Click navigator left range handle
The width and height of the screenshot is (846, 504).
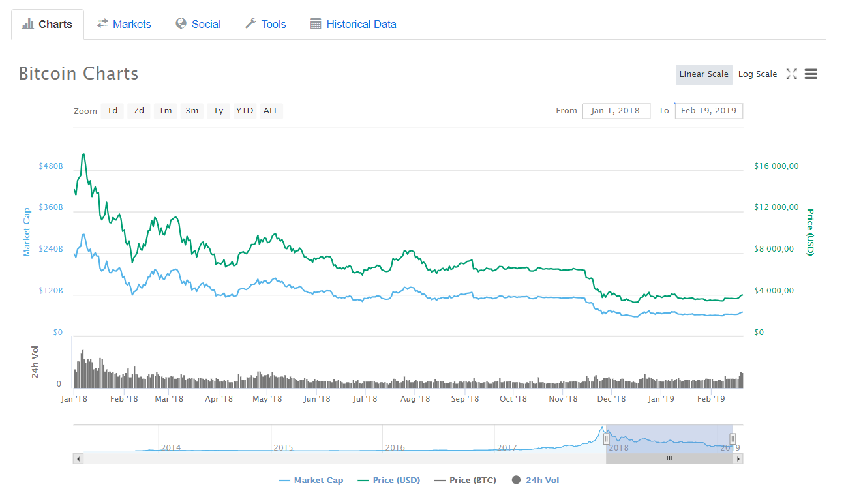[606, 439]
